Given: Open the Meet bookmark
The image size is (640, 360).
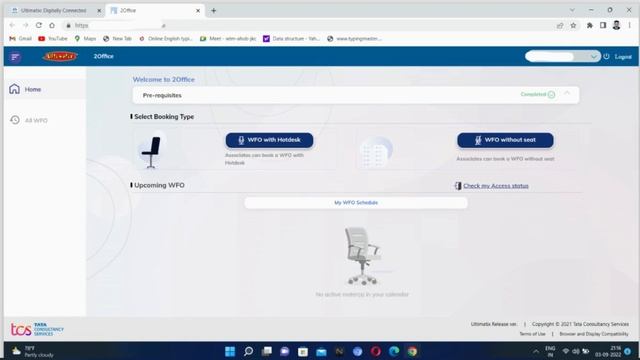Looking at the screenshot, I should click(x=228, y=38).
